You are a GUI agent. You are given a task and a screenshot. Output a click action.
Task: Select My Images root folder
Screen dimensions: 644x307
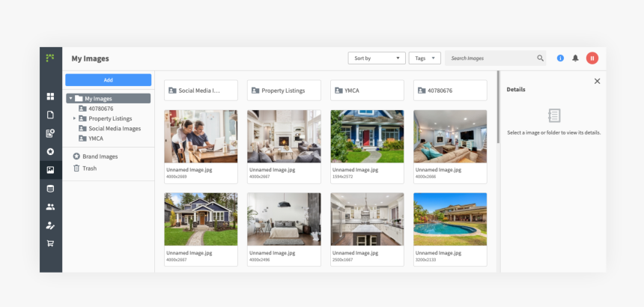(109, 99)
